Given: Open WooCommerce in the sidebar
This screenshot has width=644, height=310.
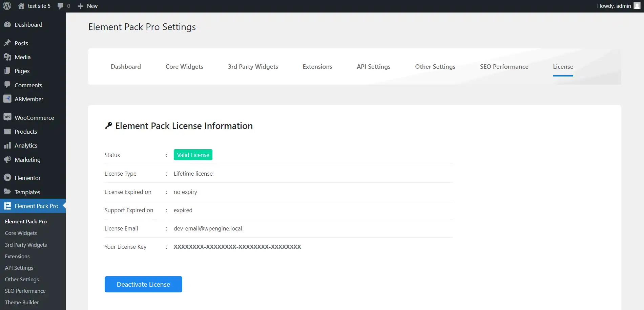Looking at the screenshot, I should coord(34,118).
